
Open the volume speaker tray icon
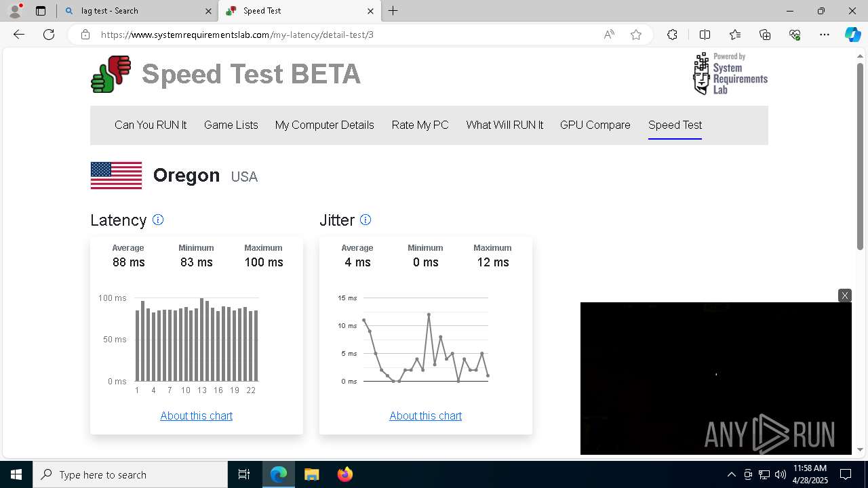coord(781,474)
